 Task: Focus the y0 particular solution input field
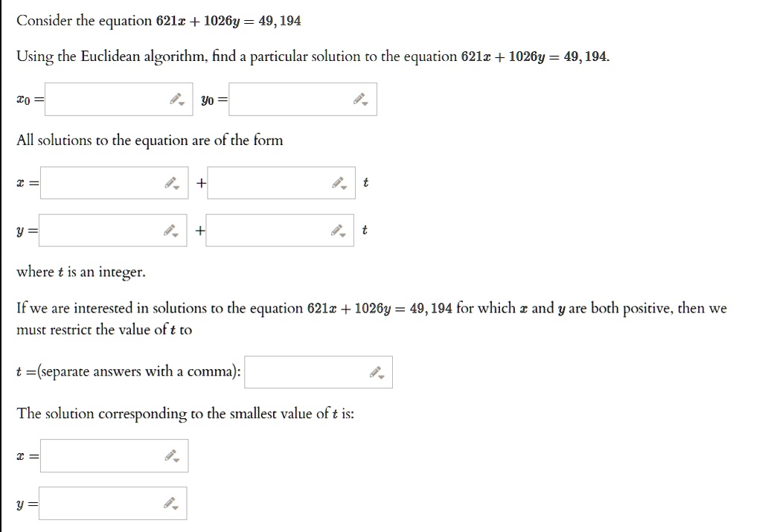[303, 99]
